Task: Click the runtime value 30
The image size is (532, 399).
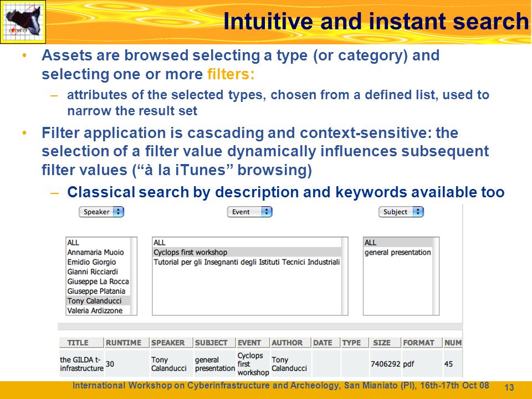Action: click(x=110, y=364)
